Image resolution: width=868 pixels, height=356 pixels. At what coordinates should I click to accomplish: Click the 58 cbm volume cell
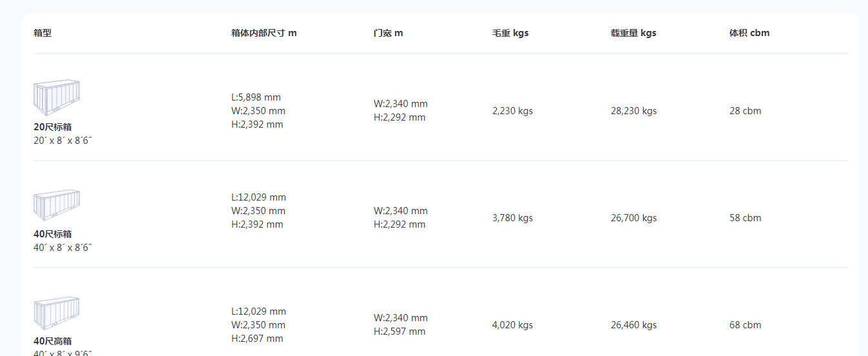coord(746,218)
